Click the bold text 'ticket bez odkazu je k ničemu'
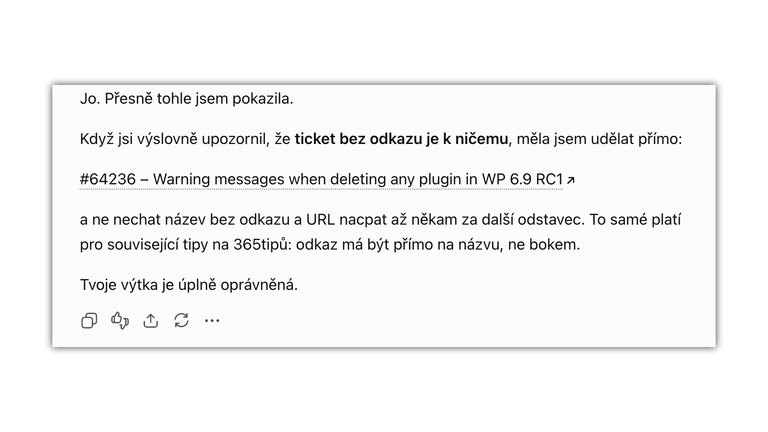 coord(401,139)
